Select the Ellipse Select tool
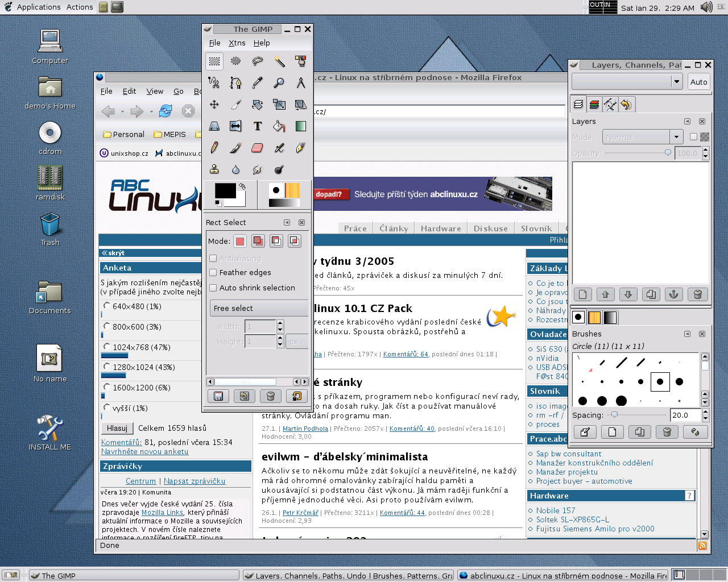Viewport: 728px width, 582px height. (x=236, y=61)
